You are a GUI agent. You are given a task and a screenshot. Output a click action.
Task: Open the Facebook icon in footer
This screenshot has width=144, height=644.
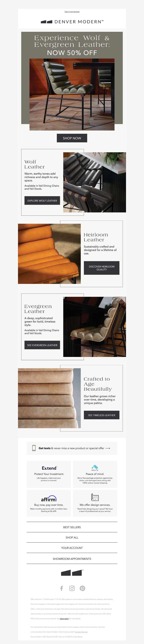[62, 588]
